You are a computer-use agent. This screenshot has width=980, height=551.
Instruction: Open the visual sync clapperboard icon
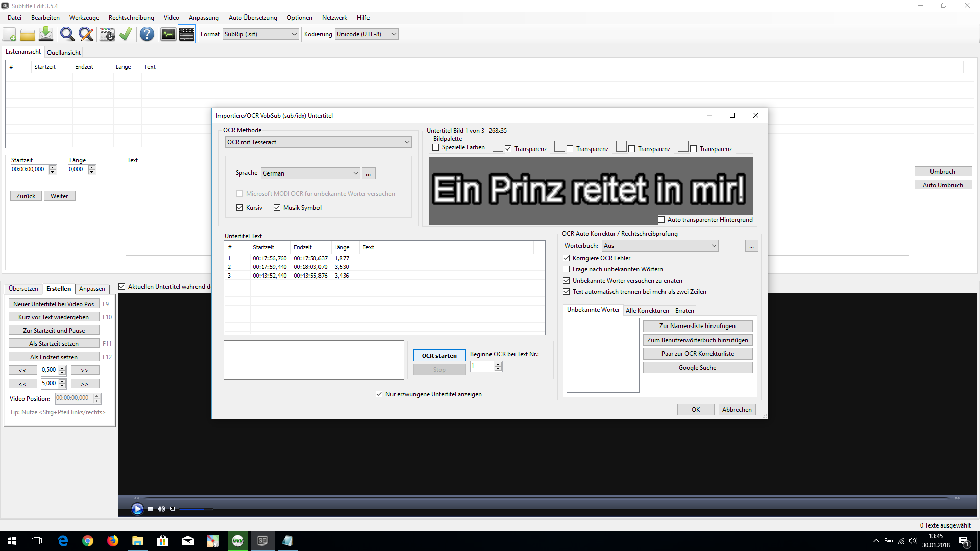point(107,34)
